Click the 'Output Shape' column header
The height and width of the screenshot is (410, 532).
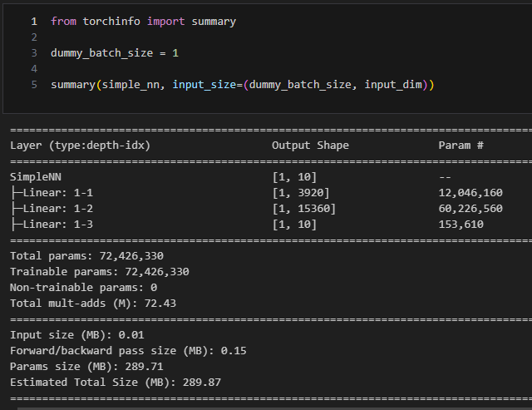coord(310,146)
